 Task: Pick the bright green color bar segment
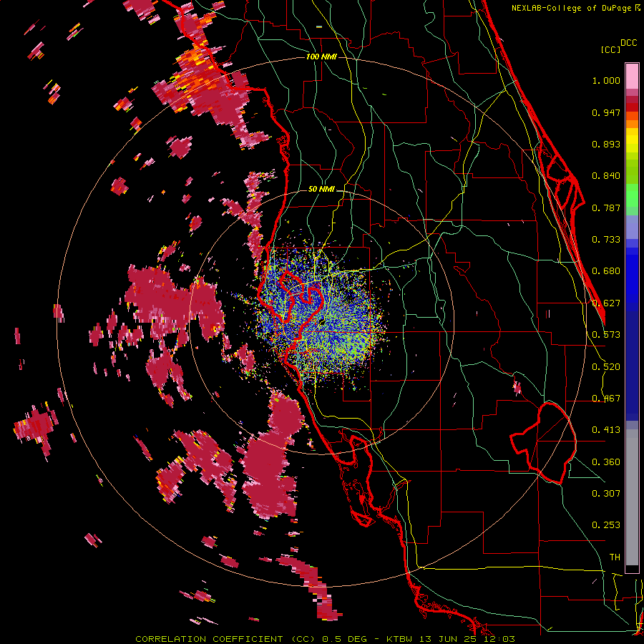632,195
